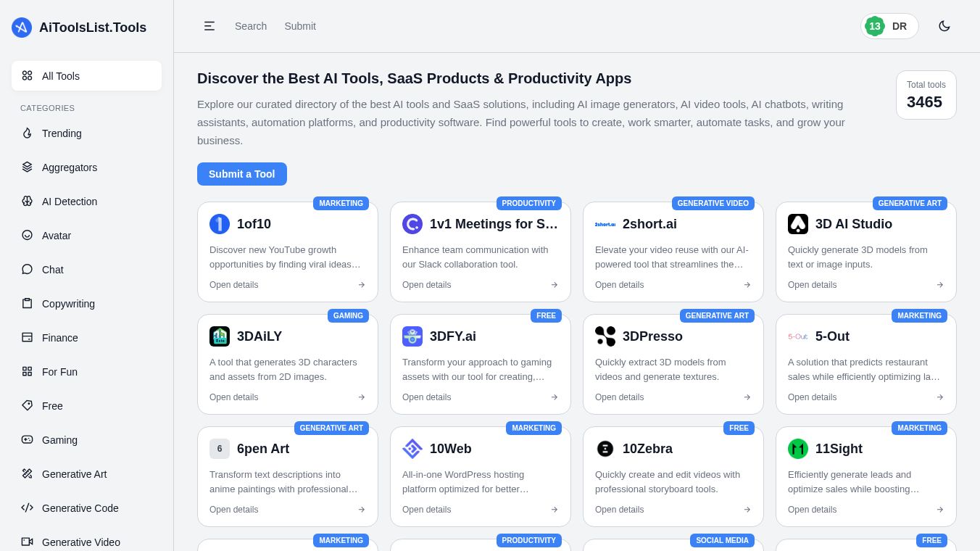The height and width of the screenshot is (551, 980).
Task: Click the AI Detection brain icon
Action: click(27, 202)
